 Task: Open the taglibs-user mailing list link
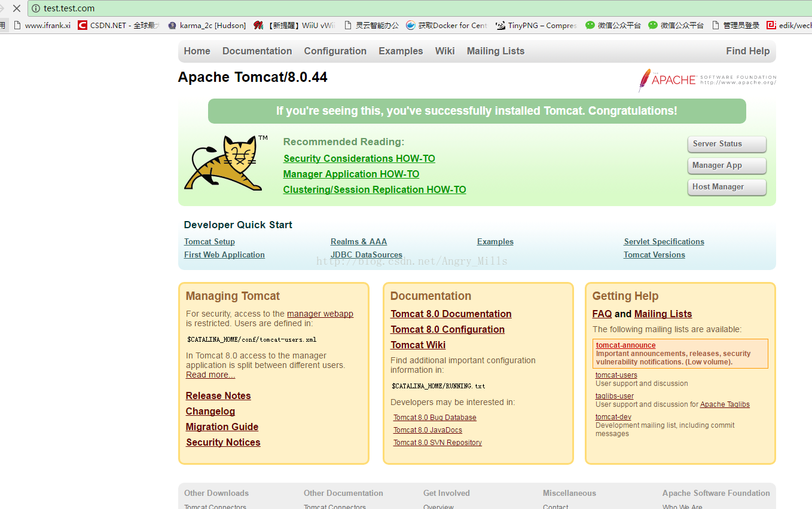(x=615, y=396)
